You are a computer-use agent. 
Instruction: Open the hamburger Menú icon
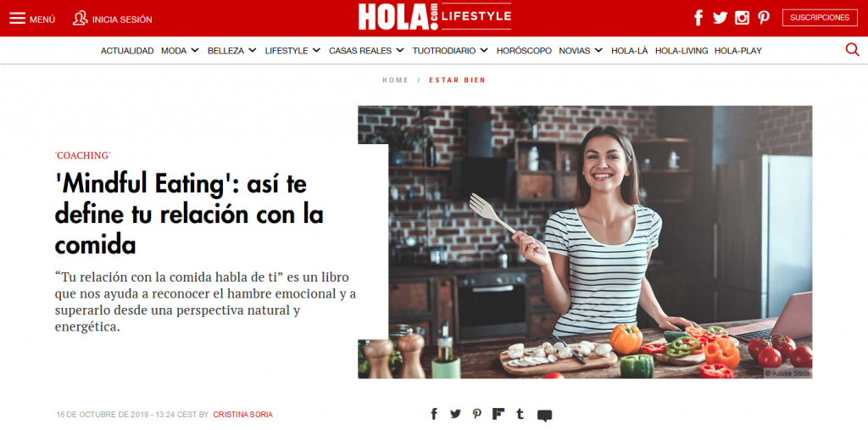[x=17, y=19]
